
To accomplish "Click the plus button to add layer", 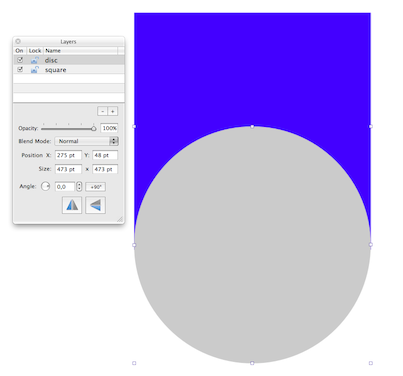I will [x=113, y=111].
